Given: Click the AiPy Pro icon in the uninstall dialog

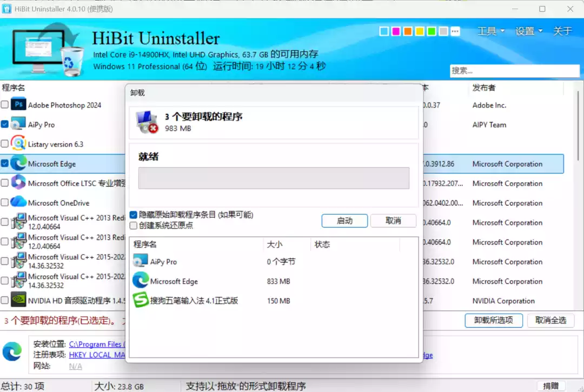Looking at the screenshot, I should pos(141,261).
